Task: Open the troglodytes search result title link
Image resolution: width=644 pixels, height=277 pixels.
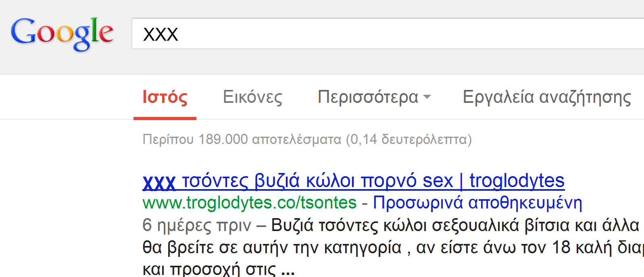Action: 354,181
